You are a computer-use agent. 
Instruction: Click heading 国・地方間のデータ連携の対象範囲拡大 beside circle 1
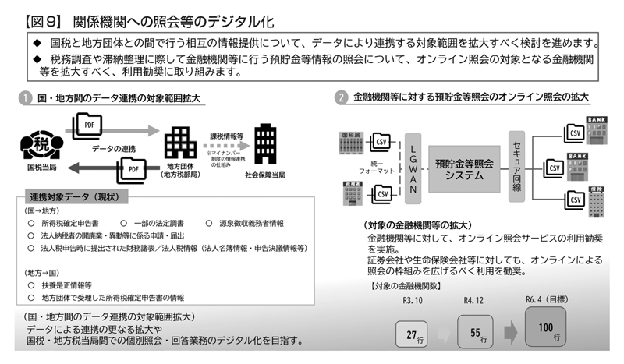tap(119, 98)
